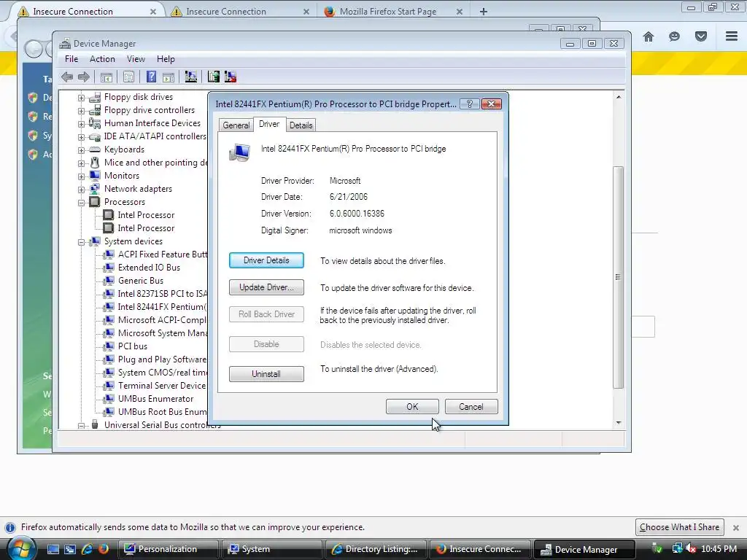The height and width of the screenshot is (560, 747).
Task: Click the 10:45 PM taskbar clock
Action: [x=719, y=549]
